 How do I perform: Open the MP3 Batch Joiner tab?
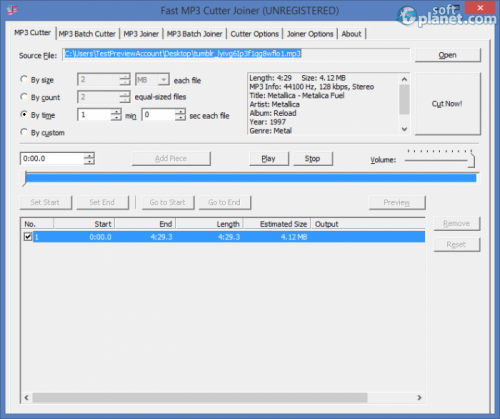pos(194,34)
